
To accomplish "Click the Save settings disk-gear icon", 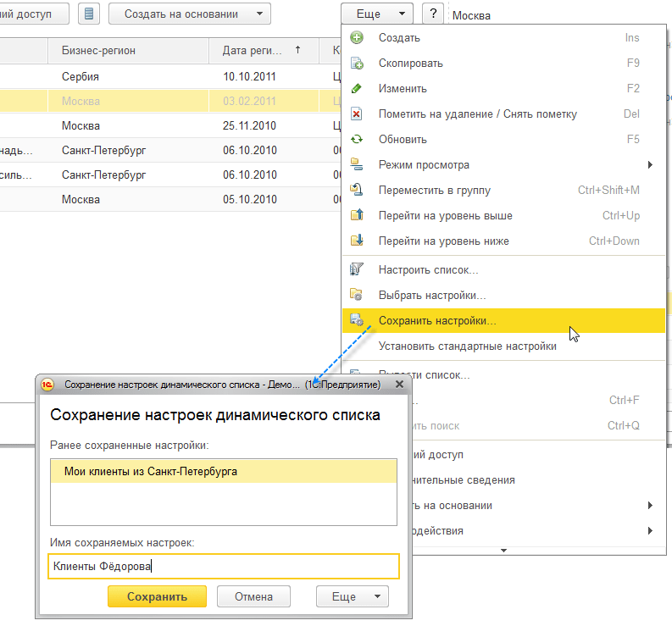I will pyautogui.click(x=357, y=320).
